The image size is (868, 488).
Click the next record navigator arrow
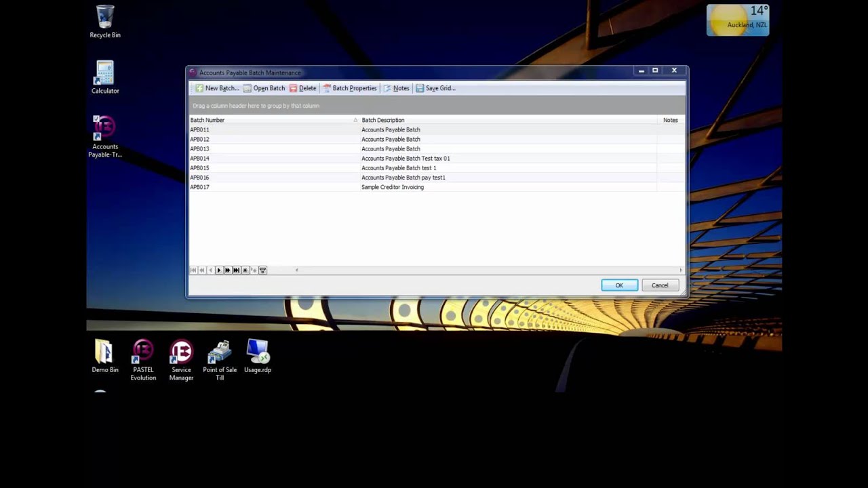point(219,270)
